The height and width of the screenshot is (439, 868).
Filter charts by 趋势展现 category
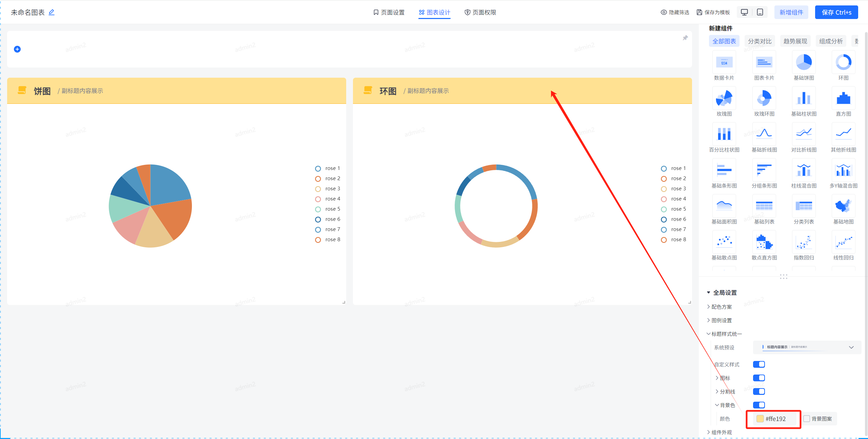[x=795, y=41]
